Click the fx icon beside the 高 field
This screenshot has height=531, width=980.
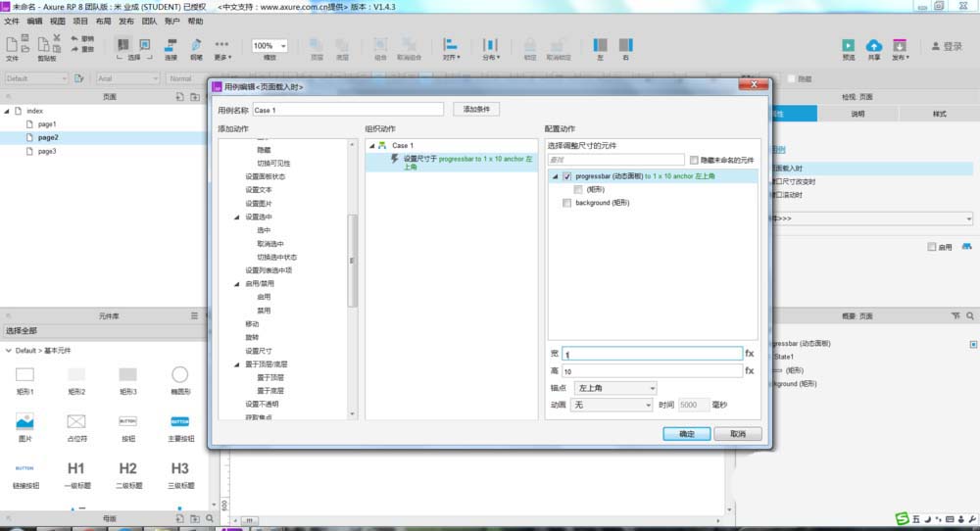(750, 371)
